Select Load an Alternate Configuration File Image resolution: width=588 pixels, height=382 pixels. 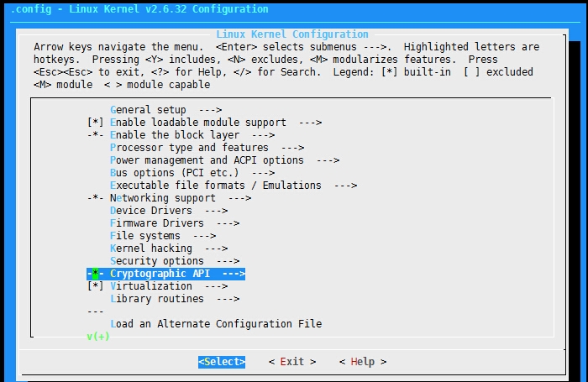coord(216,324)
